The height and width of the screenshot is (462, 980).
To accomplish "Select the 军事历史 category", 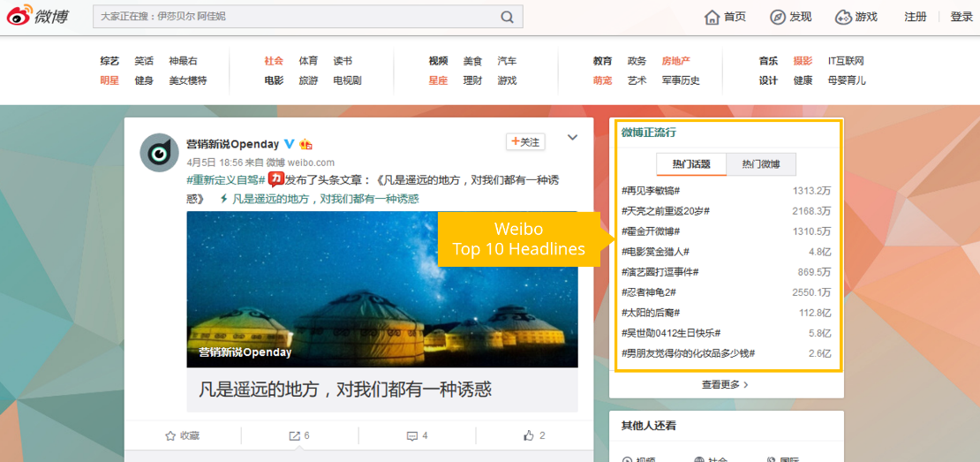I will tap(682, 80).
